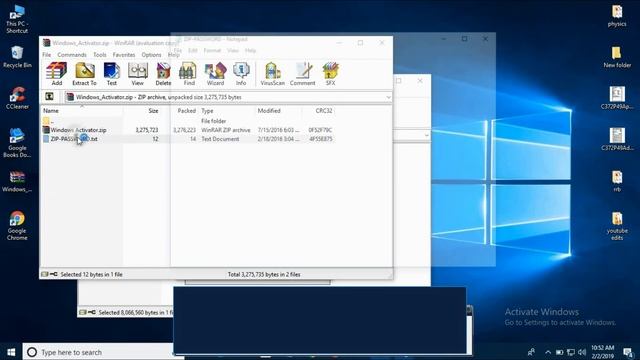Viewport: 640px width, 360px height.
Task: Click the Extract To toolbar icon
Action: [84, 74]
